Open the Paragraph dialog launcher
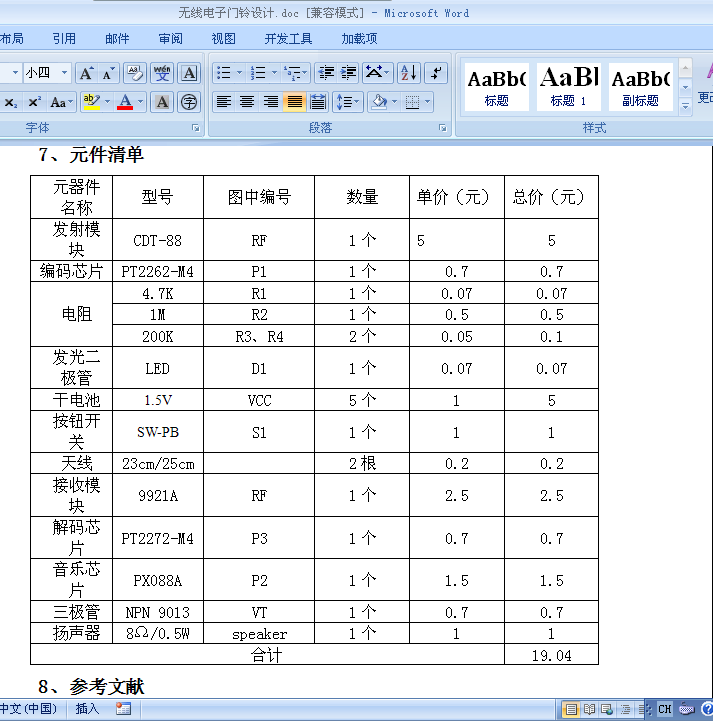The image size is (713, 721). click(443, 128)
